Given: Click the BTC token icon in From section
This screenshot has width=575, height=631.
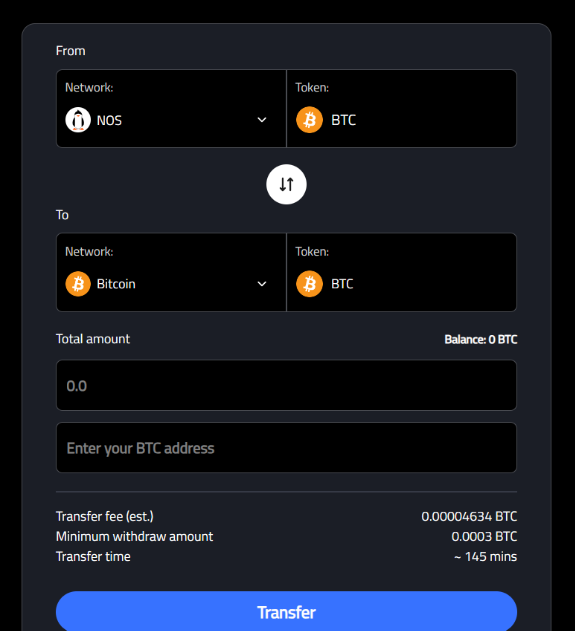Looking at the screenshot, I should 309,120.
